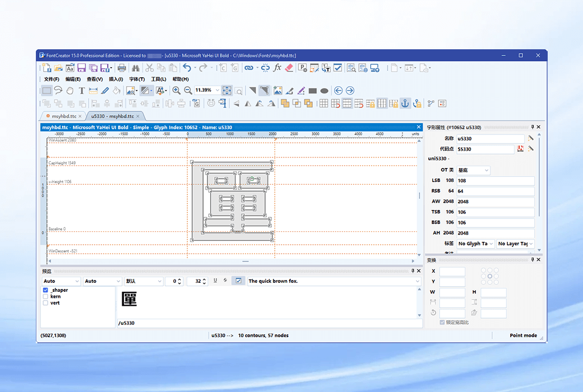Image resolution: width=583 pixels, height=392 pixels.
Task: Click the Undo arrow
Action: (187, 68)
